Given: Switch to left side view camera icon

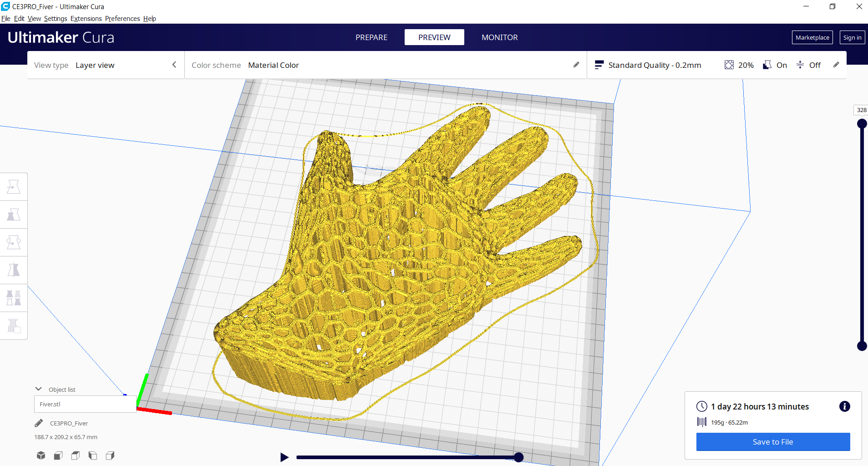Looking at the screenshot, I should point(93,455).
